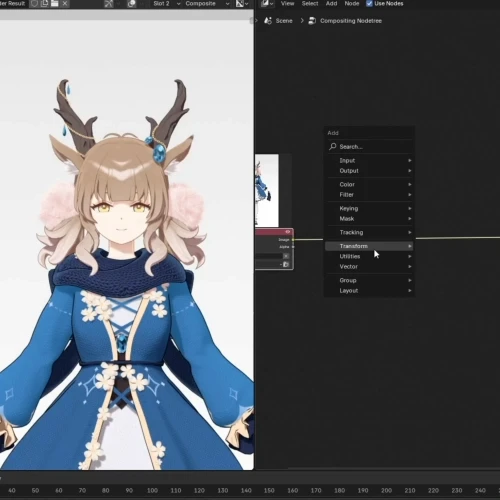Open the node editor type selector icon

pyautogui.click(x=267, y=4)
